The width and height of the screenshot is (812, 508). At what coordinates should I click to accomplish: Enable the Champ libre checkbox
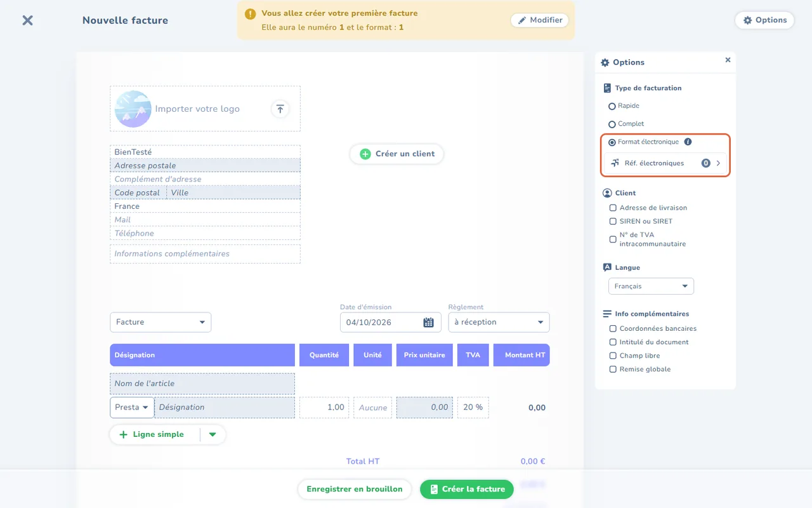(x=613, y=356)
